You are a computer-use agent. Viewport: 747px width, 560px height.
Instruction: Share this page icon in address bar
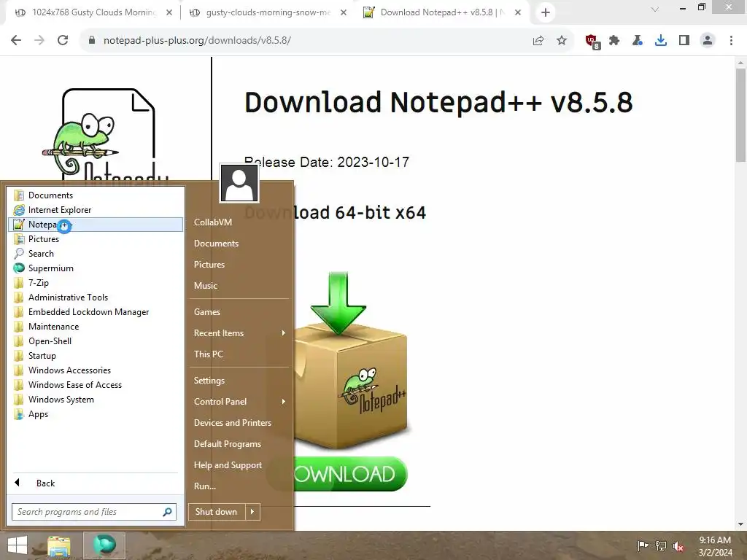click(538, 41)
